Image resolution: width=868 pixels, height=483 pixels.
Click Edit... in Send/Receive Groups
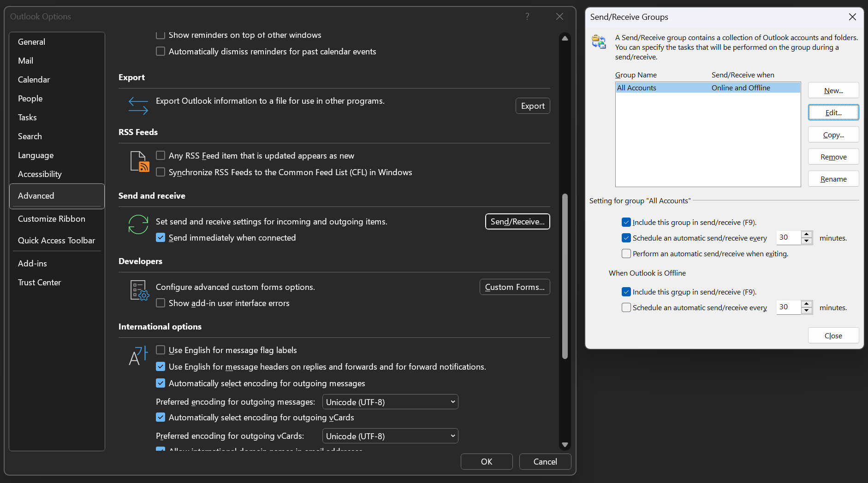coord(833,112)
